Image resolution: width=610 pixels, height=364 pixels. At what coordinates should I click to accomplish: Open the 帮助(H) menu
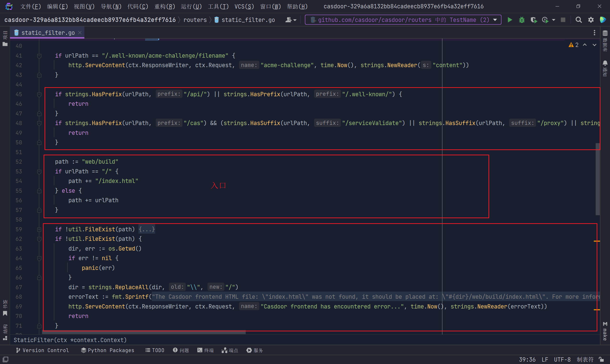(x=297, y=6)
